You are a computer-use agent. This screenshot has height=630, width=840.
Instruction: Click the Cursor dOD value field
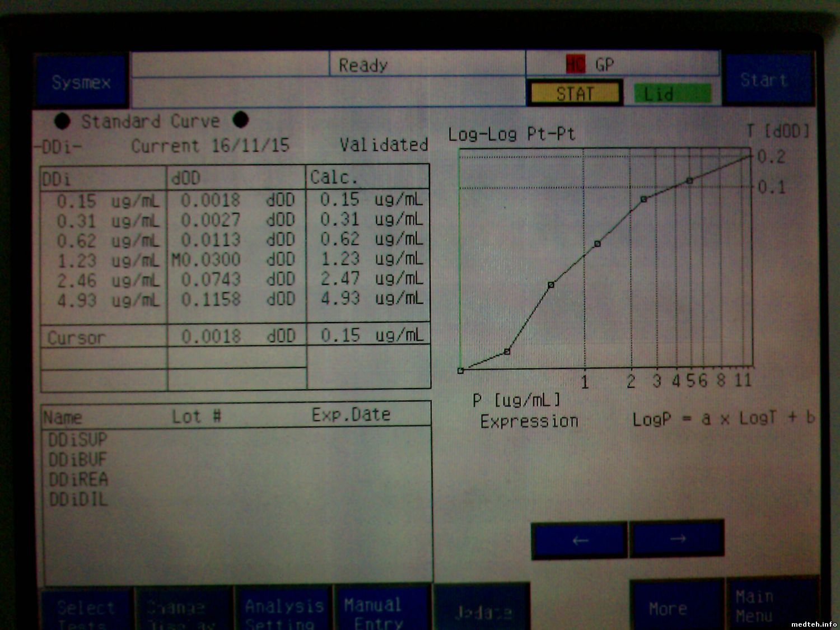[236, 336]
